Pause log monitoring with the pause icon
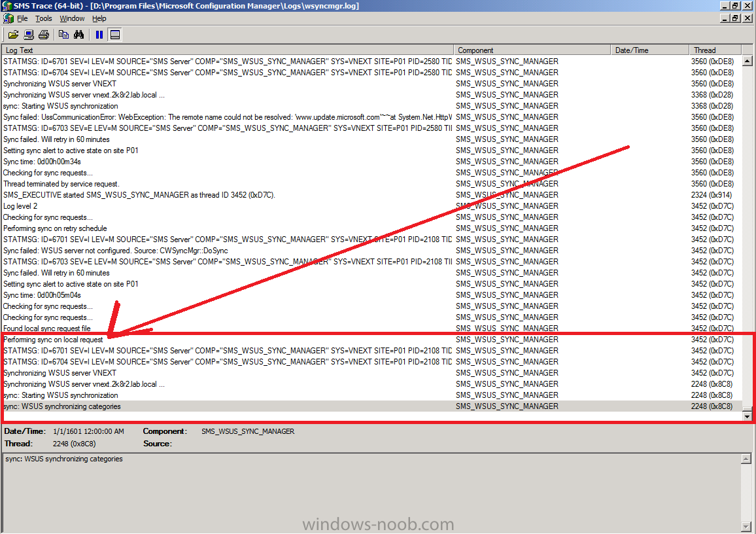 point(99,35)
